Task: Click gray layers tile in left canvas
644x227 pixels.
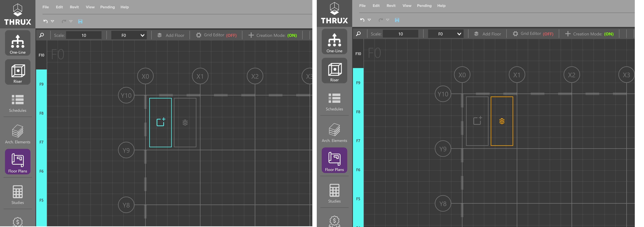Action: pyautogui.click(x=185, y=122)
